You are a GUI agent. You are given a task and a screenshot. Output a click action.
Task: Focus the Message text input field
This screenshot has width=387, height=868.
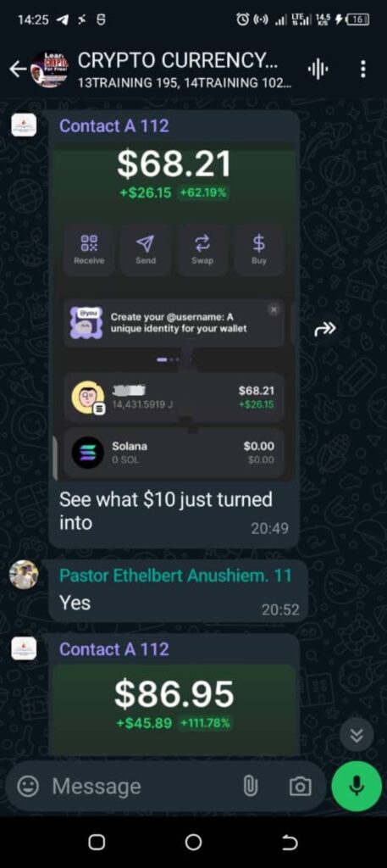click(x=144, y=786)
